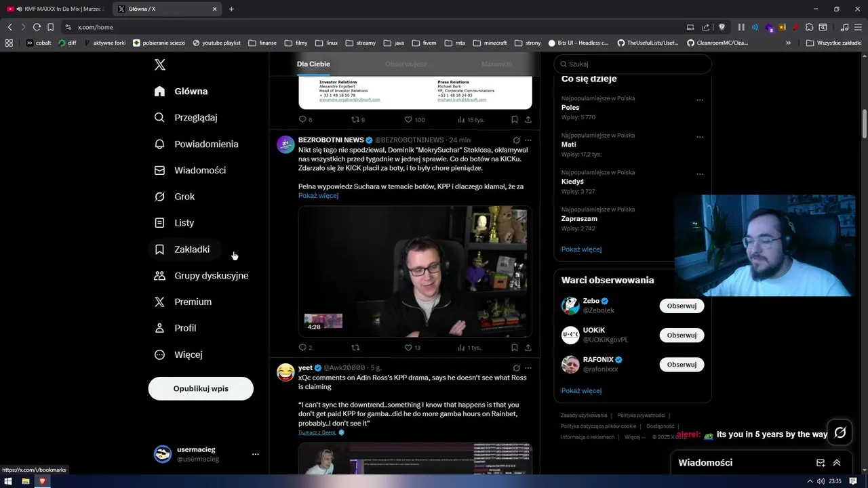Open more options on BEZROBOTNI NEWS post
This screenshot has height=488, width=868.
528,140
